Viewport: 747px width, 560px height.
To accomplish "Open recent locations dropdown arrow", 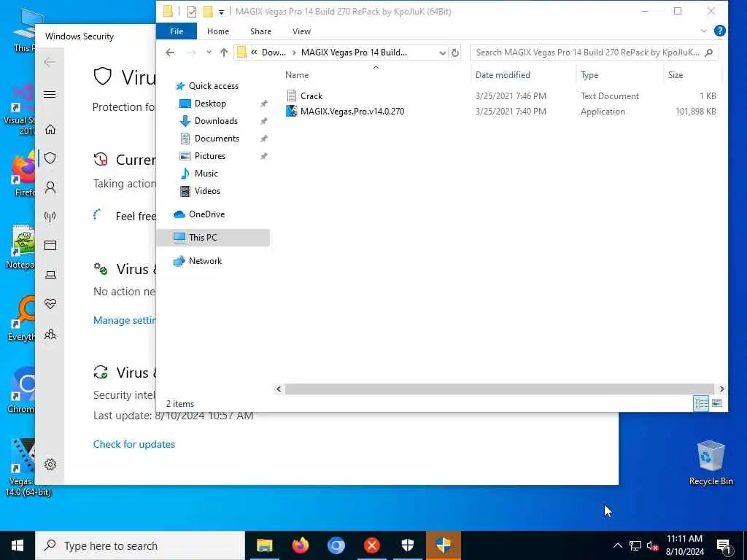I will point(209,52).
